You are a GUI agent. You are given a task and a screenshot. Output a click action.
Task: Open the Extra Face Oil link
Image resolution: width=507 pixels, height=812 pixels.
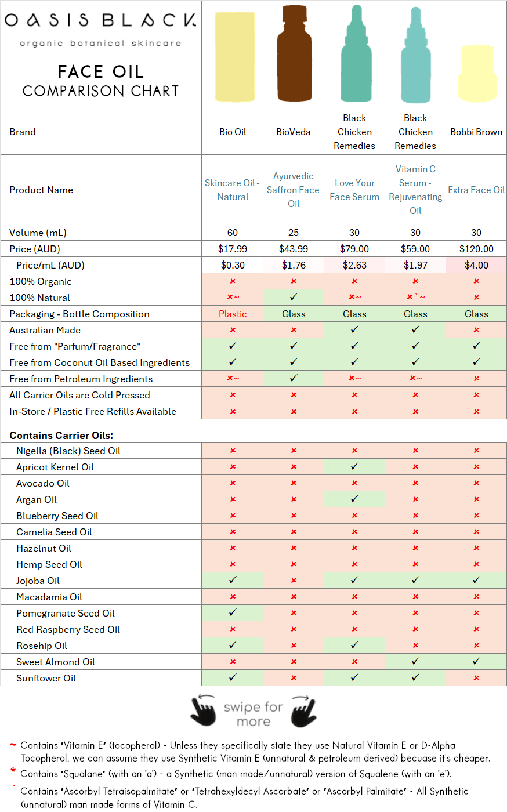[x=476, y=190]
